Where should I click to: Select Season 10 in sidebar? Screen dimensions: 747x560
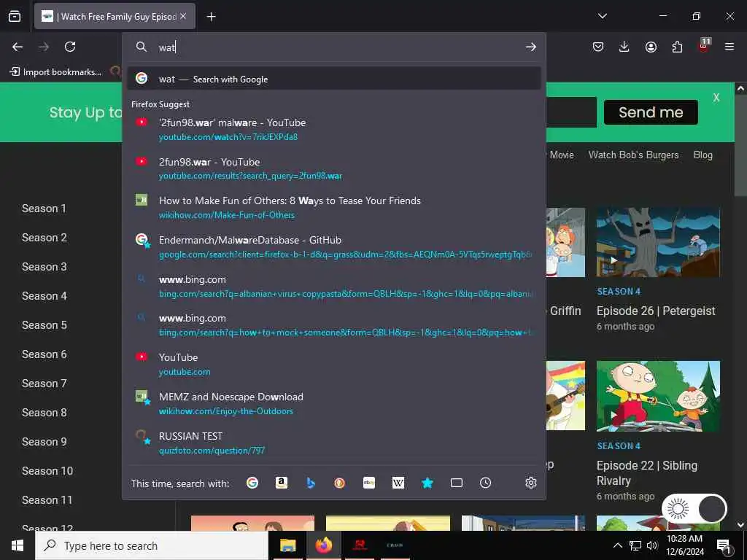tap(47, 471)
